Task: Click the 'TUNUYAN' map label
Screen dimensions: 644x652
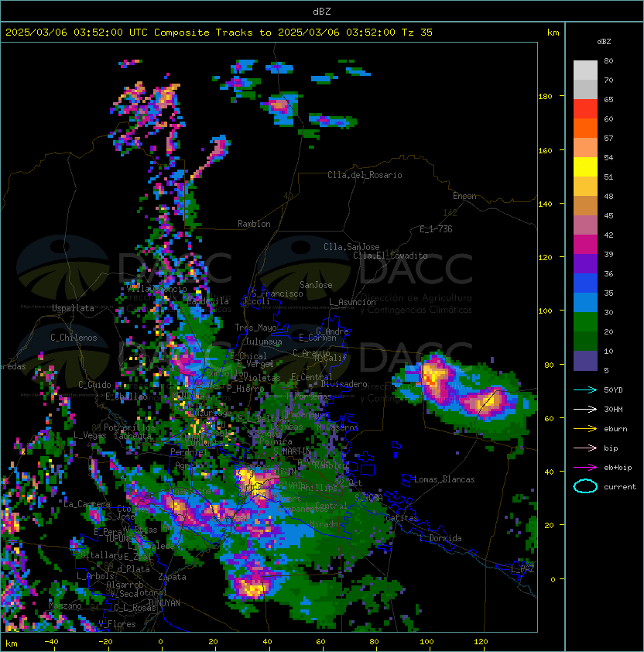Action: coord(164,603)
